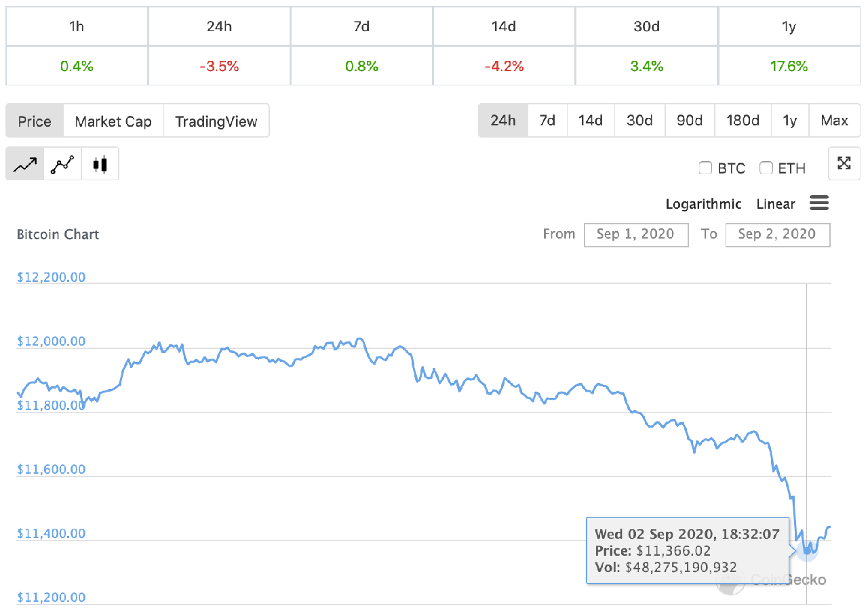Image resolution: width=868 pixels, height=614 pixels.
Task: Enable the BTC comparison checkbox
Action: (705, 168)
